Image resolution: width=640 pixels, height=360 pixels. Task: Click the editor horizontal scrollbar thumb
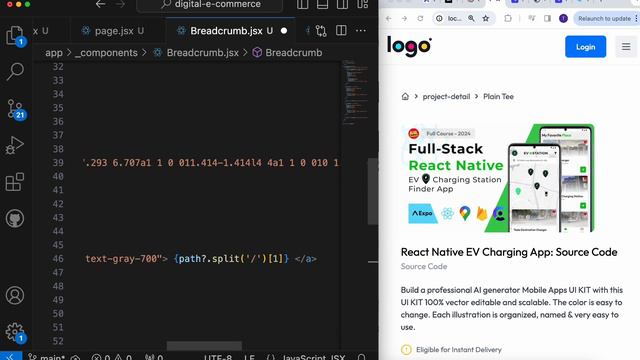point(204,346)
